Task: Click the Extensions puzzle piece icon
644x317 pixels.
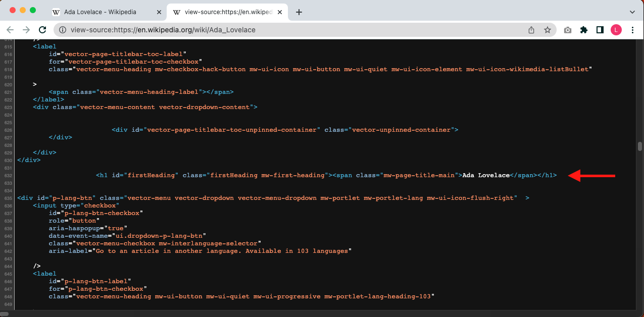Action: point(583,30)
